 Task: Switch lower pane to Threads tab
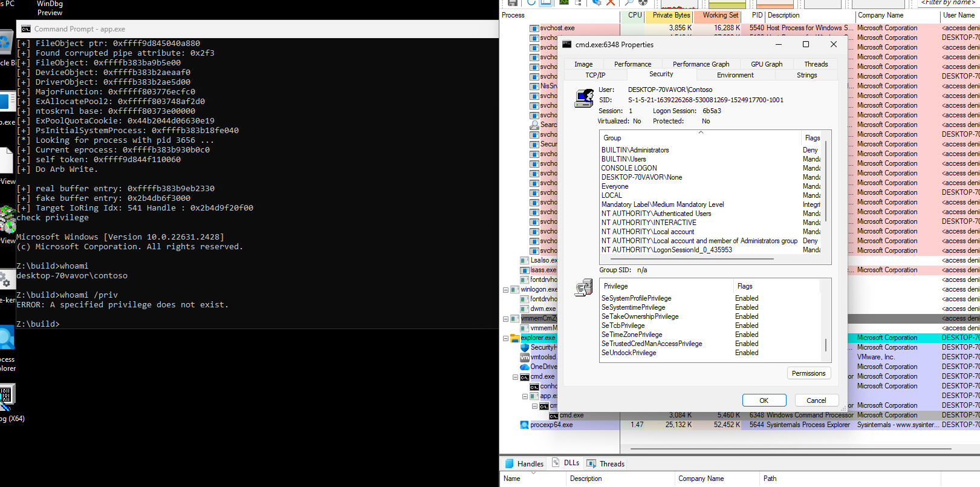click(606, 464)
